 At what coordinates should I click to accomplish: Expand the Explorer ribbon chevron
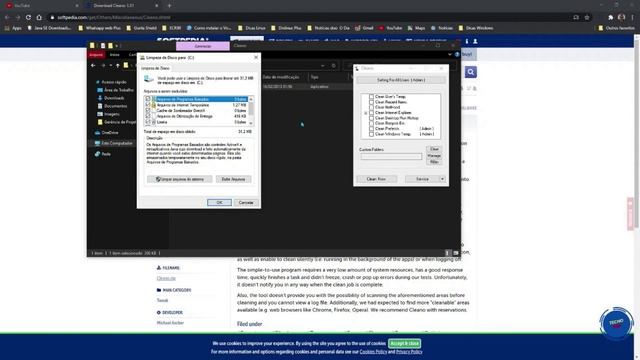click(x=450, y=54)
